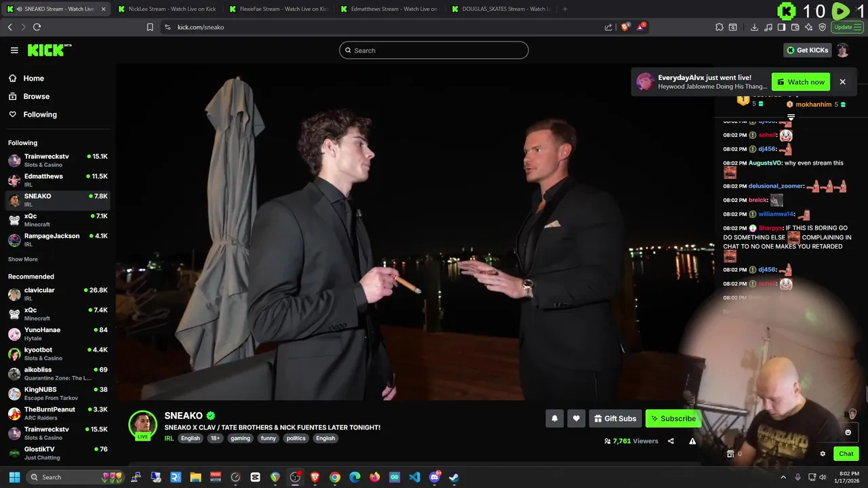Image resolution: width=868 pixels, height=488 pixels.
Task: Open YunoHanae channel in Recommended
Action: tap(58, 333)
